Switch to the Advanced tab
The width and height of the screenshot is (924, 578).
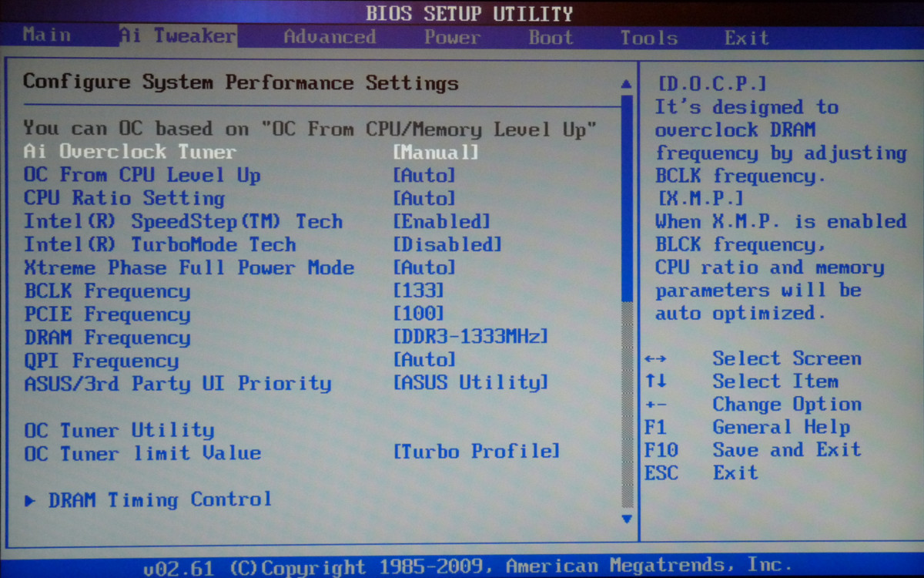click(x=330, y=36)
